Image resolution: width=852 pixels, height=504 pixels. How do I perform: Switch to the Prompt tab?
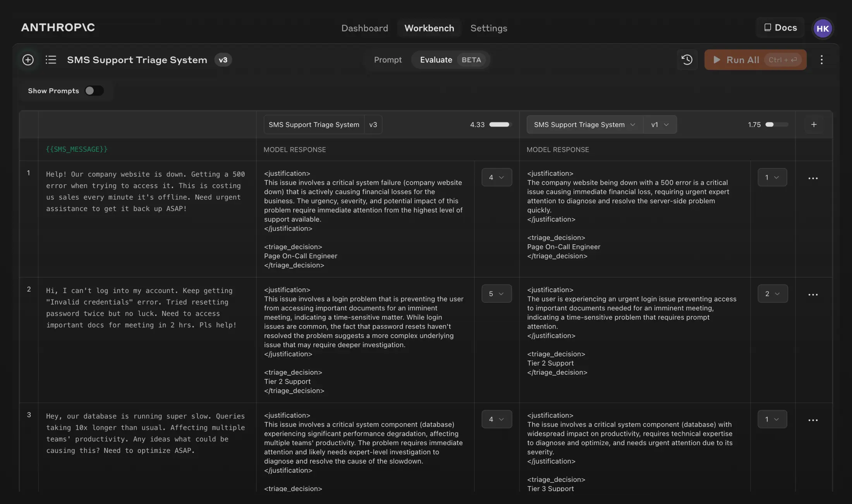pyautogui.click(x=388, y=60)
